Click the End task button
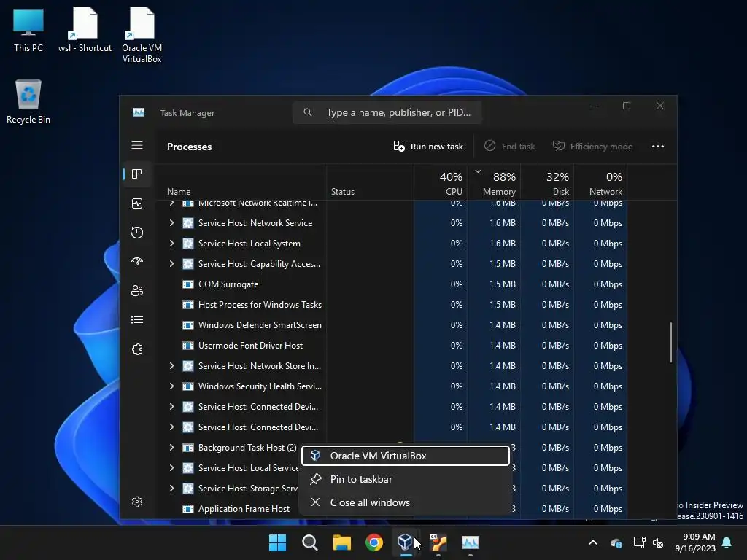This screenshot has width=747, height=560. 509,146
